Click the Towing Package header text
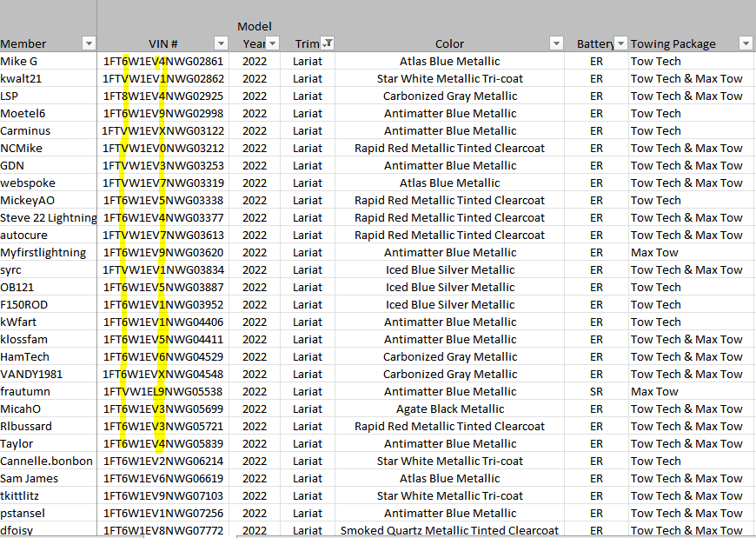 (x=673, y=43)
